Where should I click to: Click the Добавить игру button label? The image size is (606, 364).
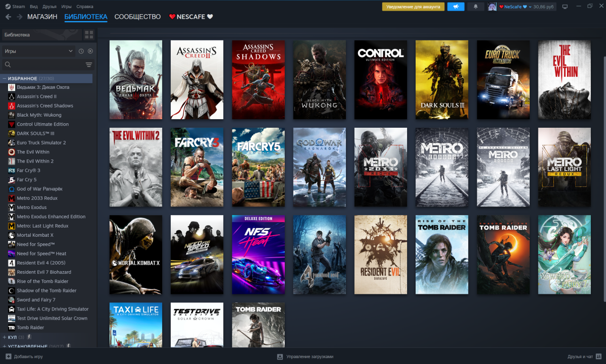[x=28, y=356]
